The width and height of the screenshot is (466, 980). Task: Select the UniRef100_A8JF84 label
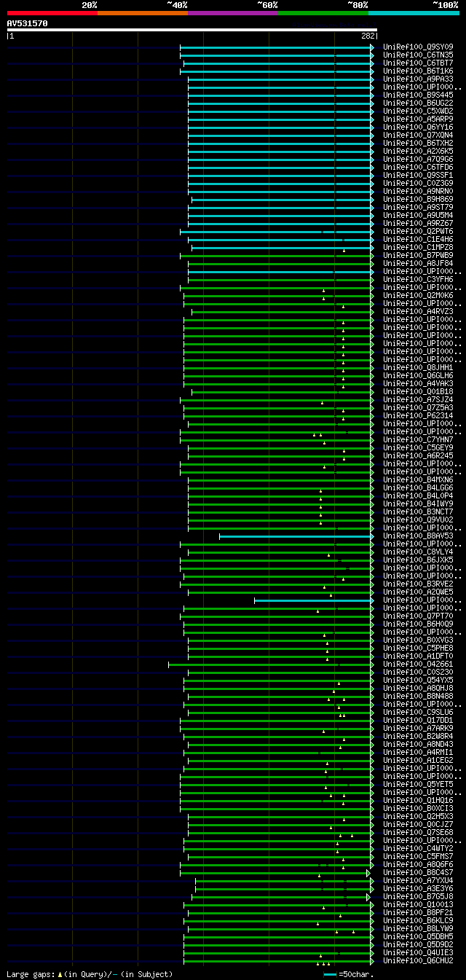tap(418, 263)
